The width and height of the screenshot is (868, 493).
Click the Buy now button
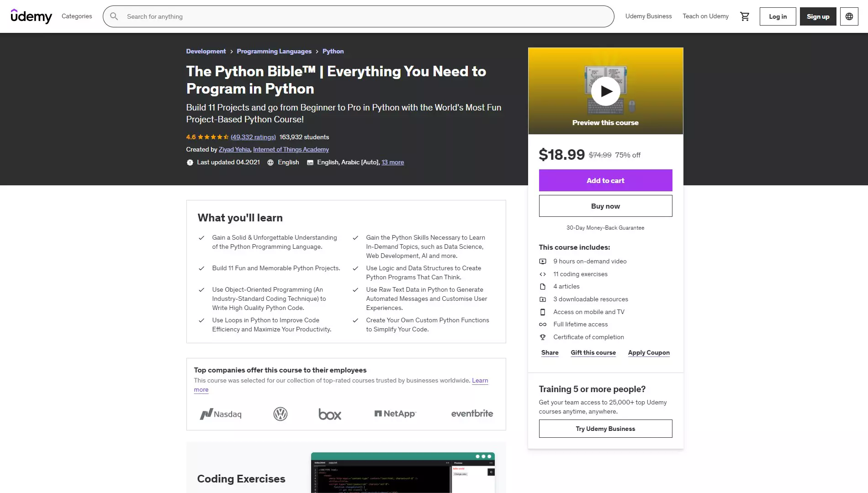605,206
